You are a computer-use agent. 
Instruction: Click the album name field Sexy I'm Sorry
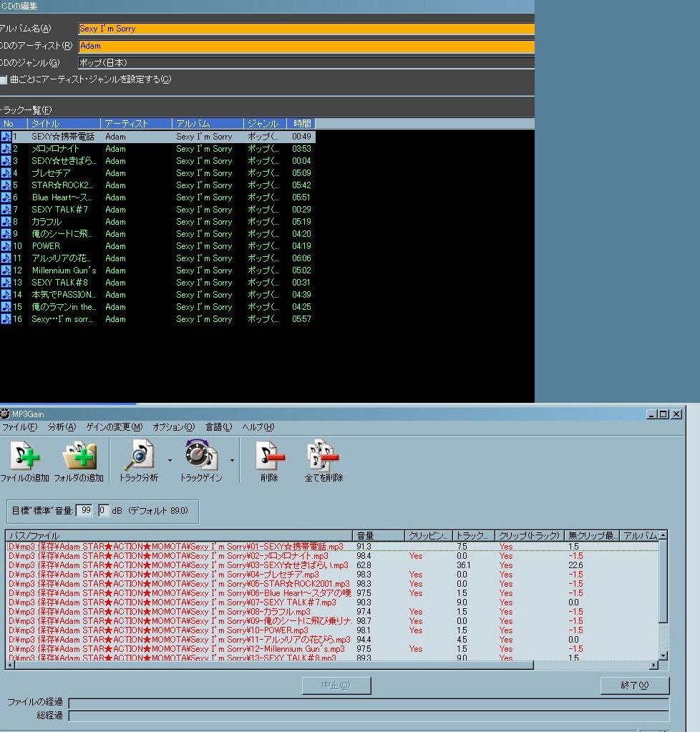306,29
